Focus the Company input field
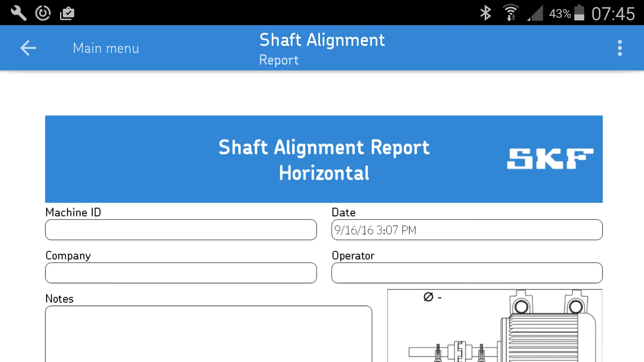This screenshot has height=362, width=644. click(181, 273)
